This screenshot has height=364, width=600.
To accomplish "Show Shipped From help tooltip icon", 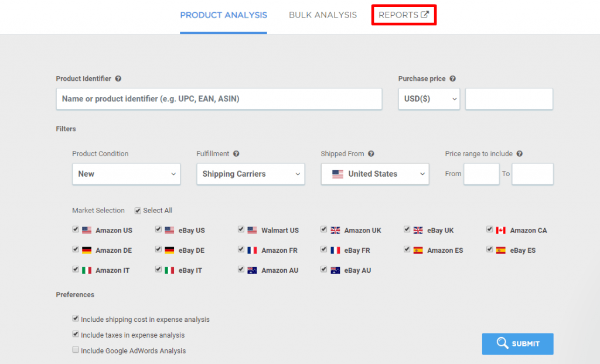I will pyautogui.click(x=371, y=154).
